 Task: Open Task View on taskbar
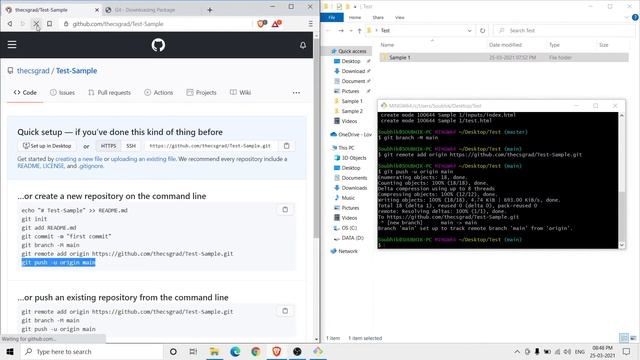[193, 351]
